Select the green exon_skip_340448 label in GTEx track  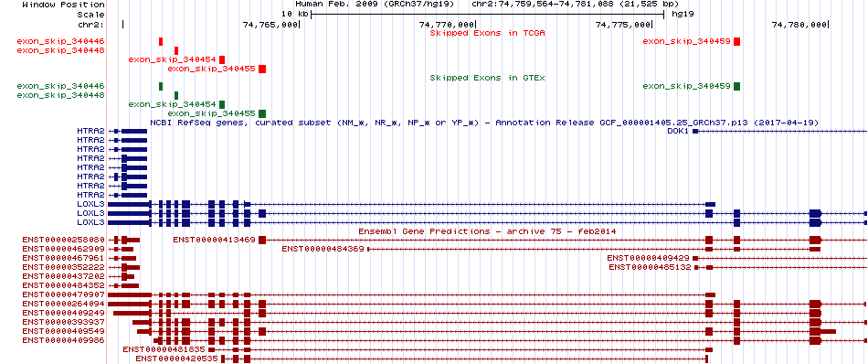[x=61, y=95]
